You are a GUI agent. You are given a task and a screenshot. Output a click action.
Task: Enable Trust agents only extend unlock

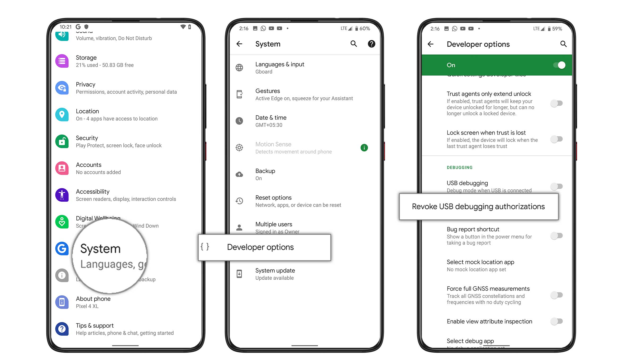(557, 103)
